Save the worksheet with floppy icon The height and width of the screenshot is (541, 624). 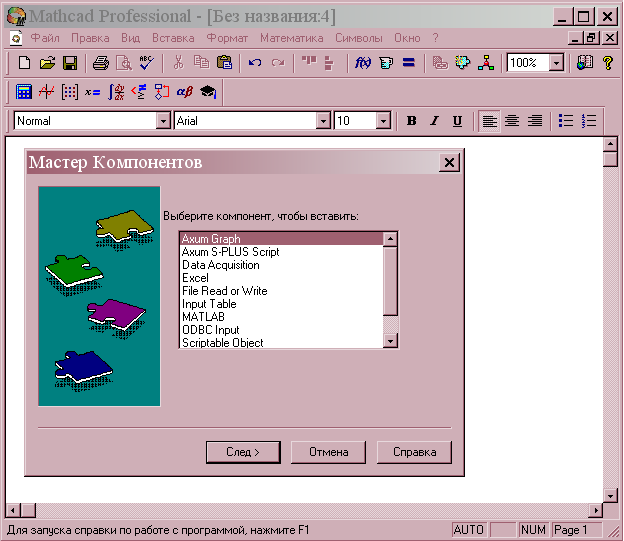point(70,63)
